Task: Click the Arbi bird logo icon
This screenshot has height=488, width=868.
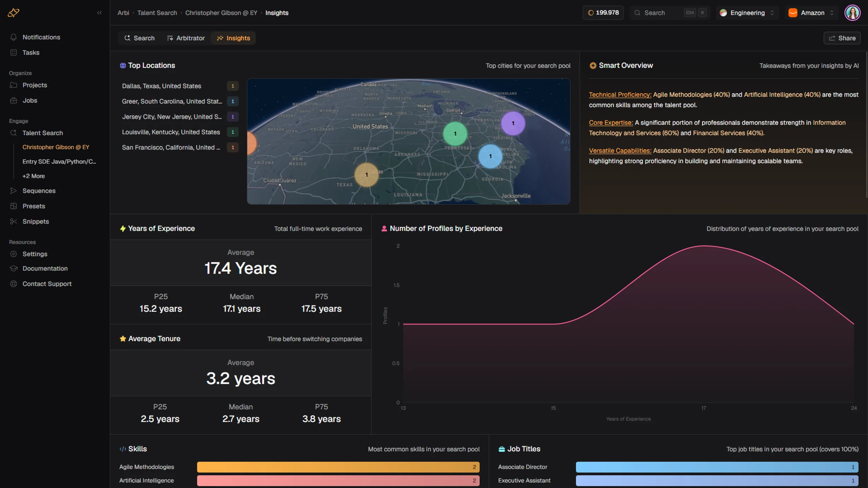Action: [13, 13]
